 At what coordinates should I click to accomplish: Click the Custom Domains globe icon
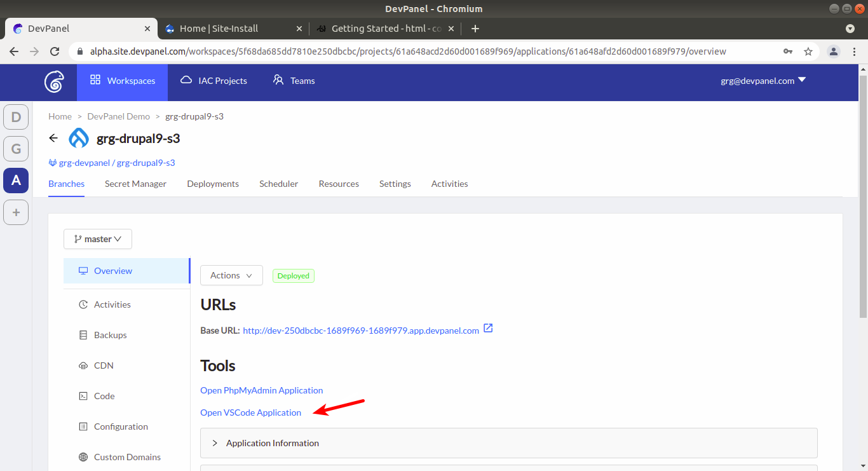click(x=83, y=457)
